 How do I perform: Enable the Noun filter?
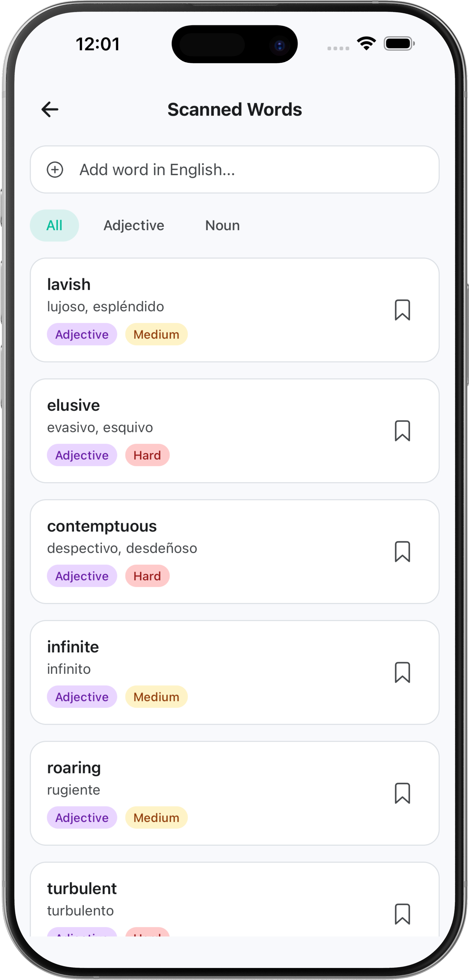point(222,225)
